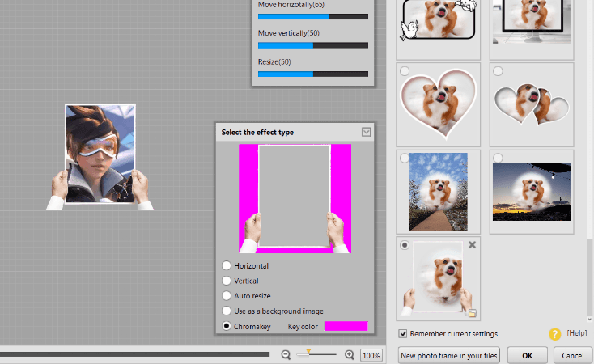Choose Use as a background image

pyautogui.click(x=226, y=311)
